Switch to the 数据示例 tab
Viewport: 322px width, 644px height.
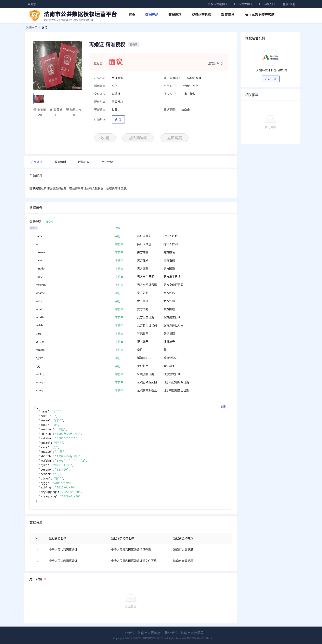[x=60, y=162]
